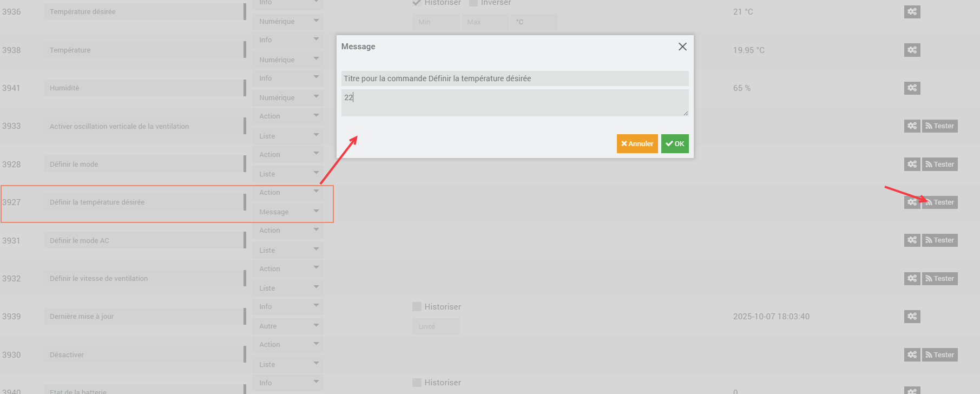Click the 21 °C value
The width and height of the screenshot is (980, 394).
click(x=743, y=12)
